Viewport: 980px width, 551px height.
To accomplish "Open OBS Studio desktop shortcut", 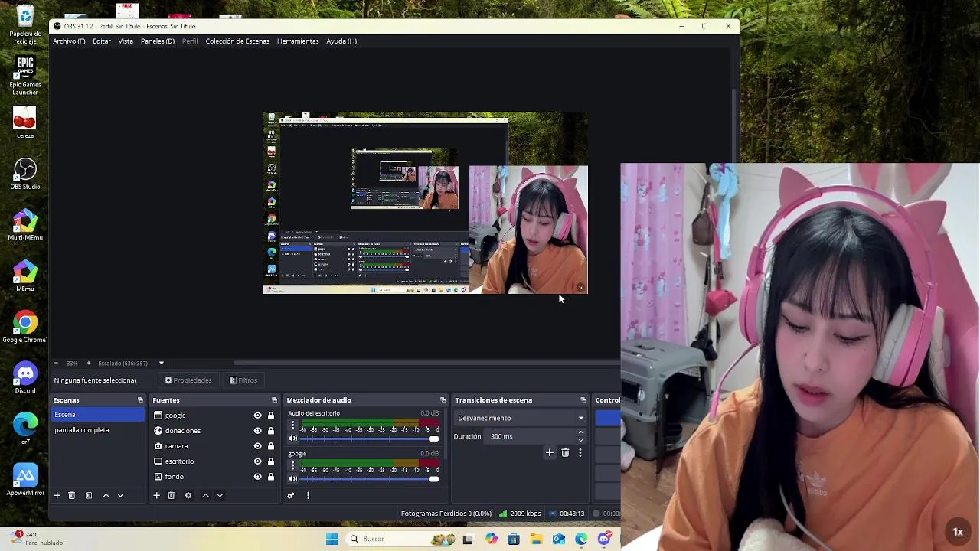I will point(25,174).
